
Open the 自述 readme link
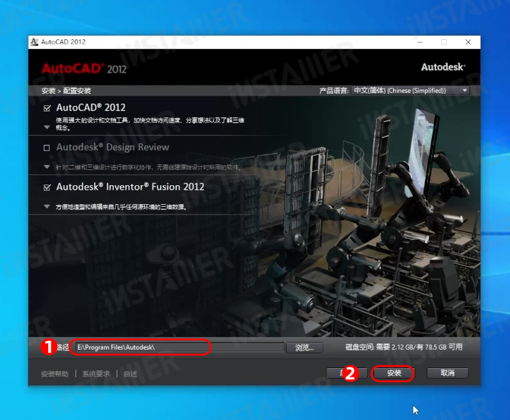click(130, 374)
